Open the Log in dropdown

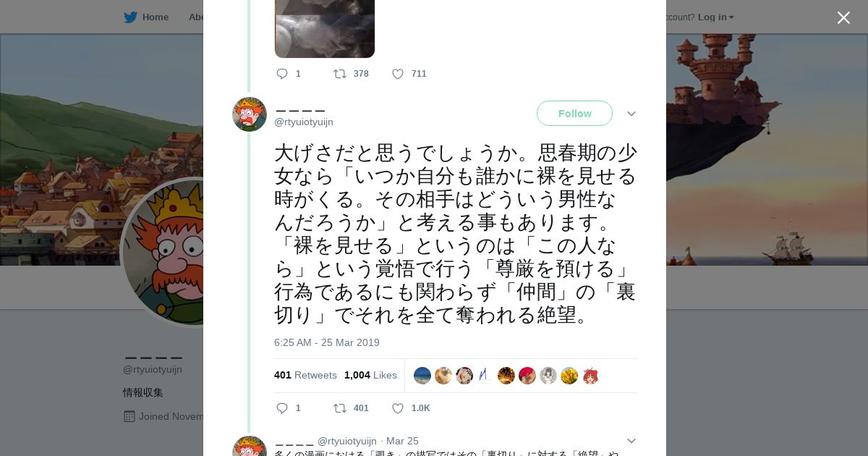[715, 17]
